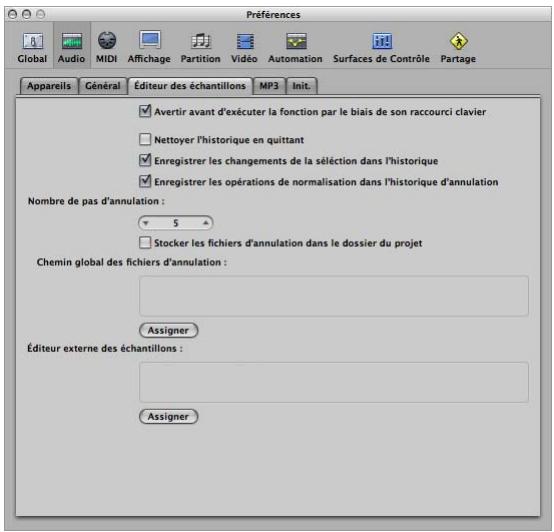Close the Préférences window
Viewport: 554px width, 532px height.
click(x=13, y=14)
